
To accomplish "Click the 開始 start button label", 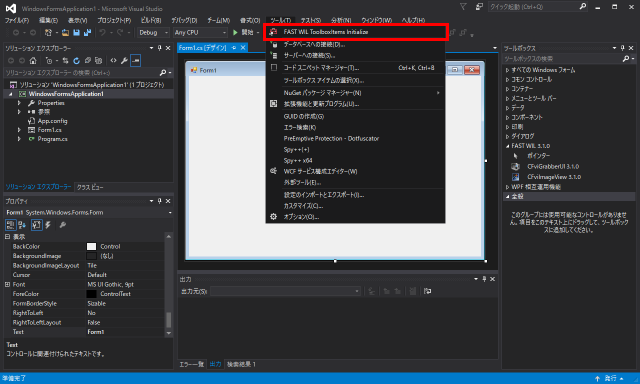I will (247, 32).
